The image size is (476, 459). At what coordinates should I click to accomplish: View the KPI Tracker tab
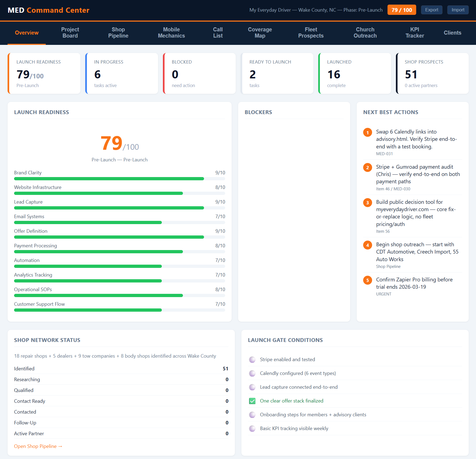pyautogui.click(x=415, y=33)
